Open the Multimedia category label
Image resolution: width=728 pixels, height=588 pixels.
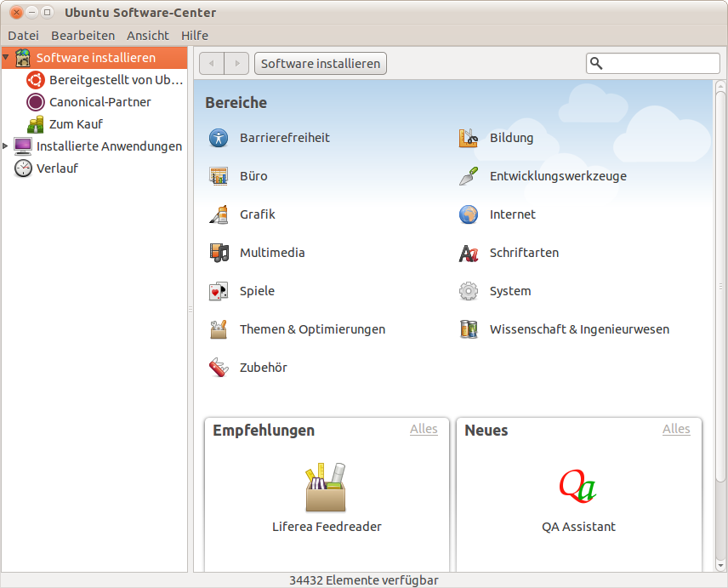(272, 253)
